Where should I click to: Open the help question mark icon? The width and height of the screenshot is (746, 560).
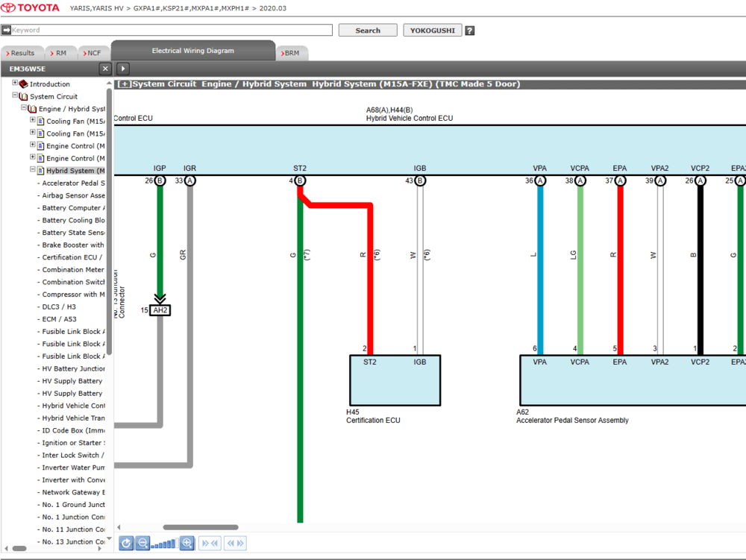click(x=469, y=31)
